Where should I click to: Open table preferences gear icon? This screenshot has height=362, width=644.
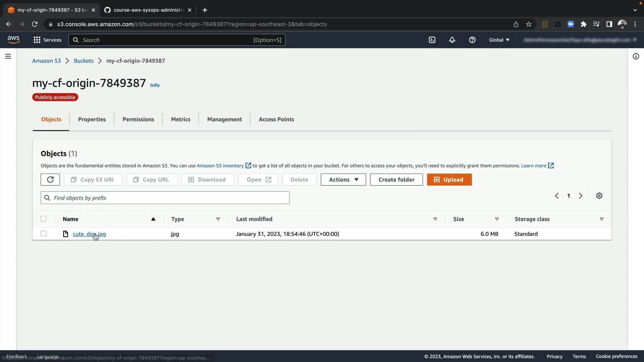599,196
